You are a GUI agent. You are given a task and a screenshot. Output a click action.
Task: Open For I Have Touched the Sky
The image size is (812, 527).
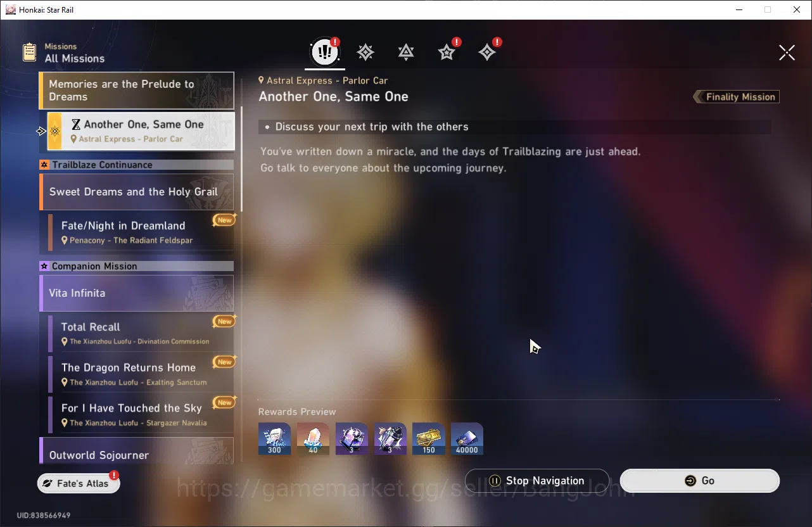[x=141, y=415]
